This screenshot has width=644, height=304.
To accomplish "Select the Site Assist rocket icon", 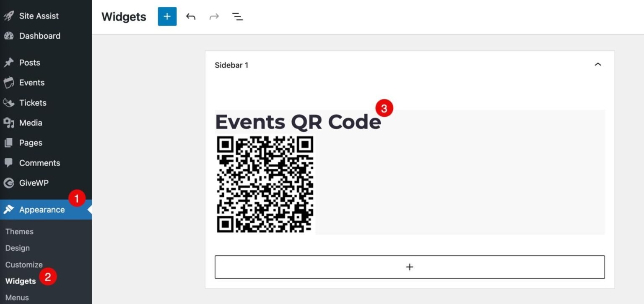I will (9, 16).
